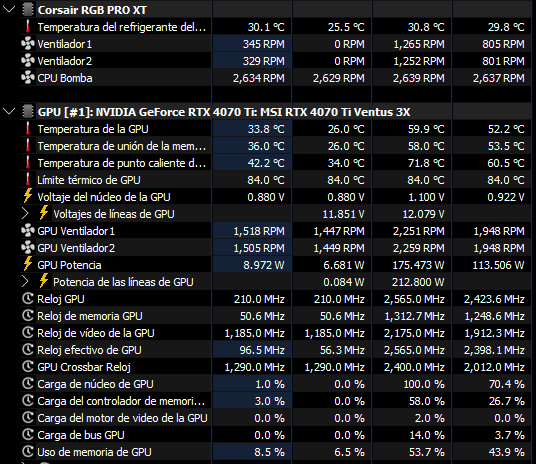Click clock icon of Carga de núcleo

(x=28, y=383)
